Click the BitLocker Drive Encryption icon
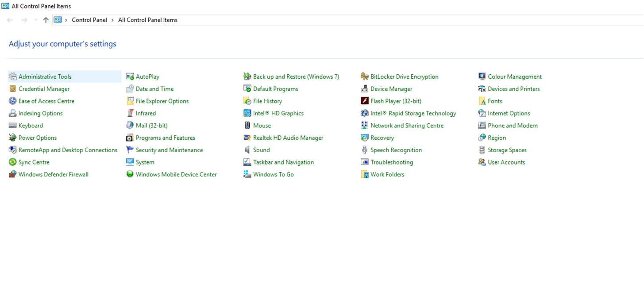 tap(365, 76)
